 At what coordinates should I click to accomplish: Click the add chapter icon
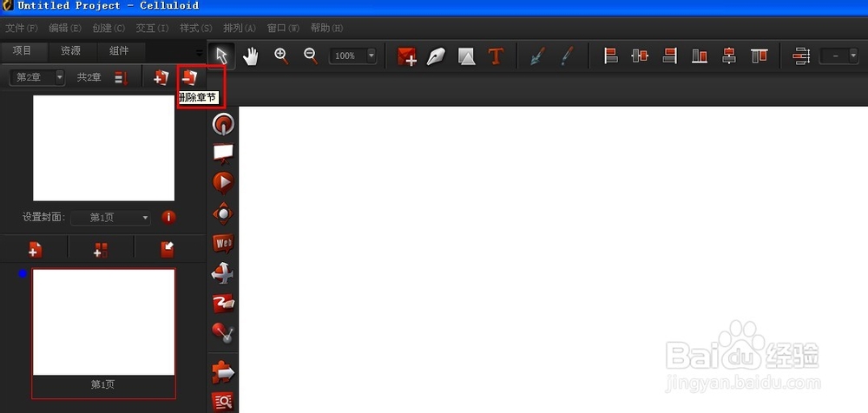(161, 77)
